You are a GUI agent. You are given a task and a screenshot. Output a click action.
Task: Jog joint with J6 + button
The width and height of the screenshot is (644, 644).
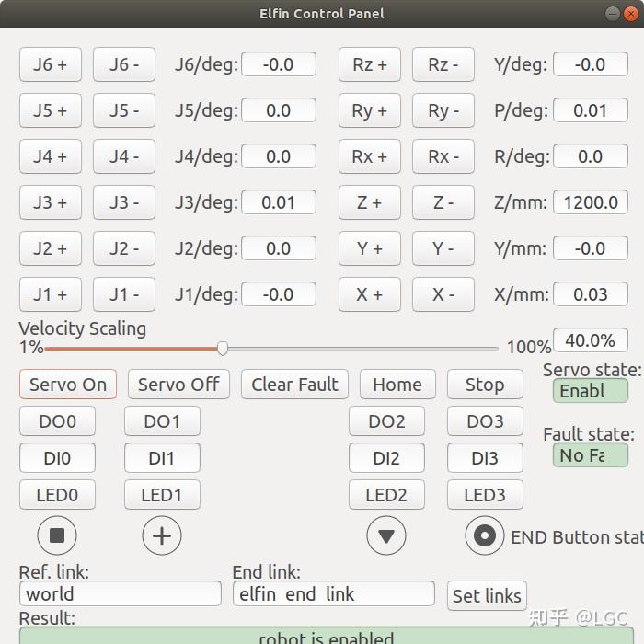51,64
